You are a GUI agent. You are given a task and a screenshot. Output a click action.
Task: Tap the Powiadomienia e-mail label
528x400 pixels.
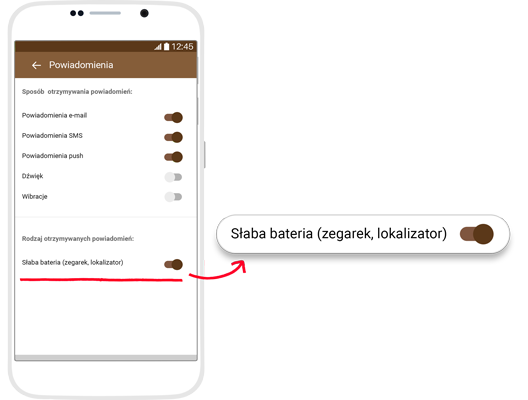54,115
